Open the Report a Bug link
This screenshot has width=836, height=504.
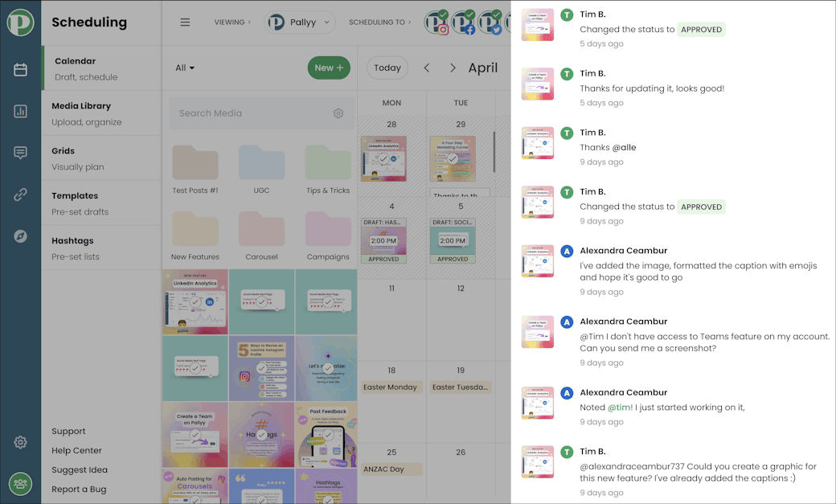tap(79, 489)
